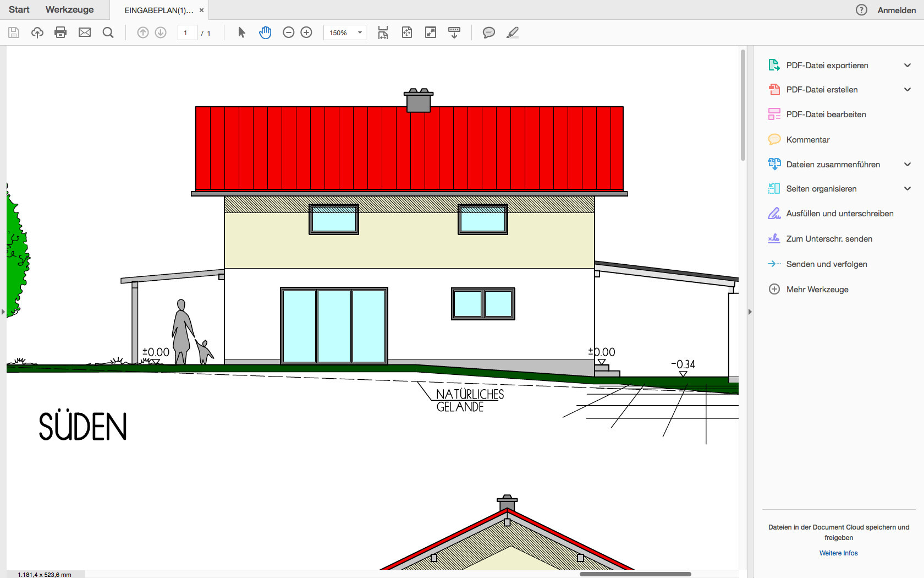Click the Anmelden sign-in button
Viewport: 924px width, 578px height.
(896, 10)
